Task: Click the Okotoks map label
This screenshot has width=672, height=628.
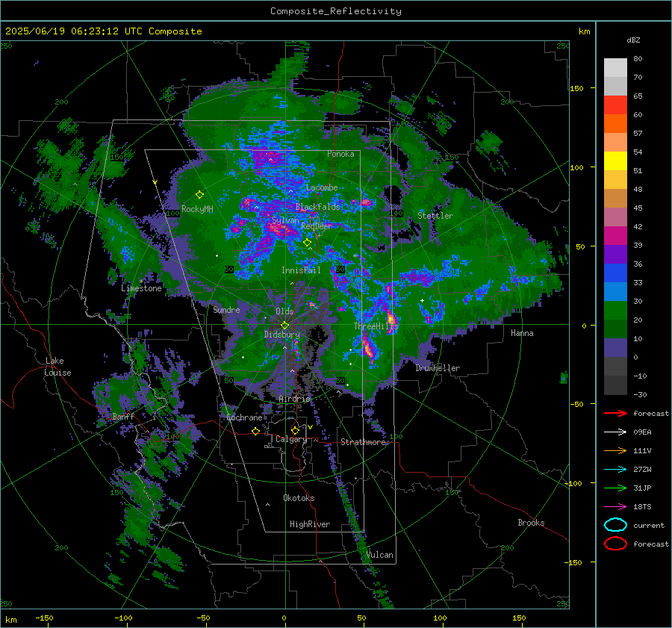Action: [299, 498]
